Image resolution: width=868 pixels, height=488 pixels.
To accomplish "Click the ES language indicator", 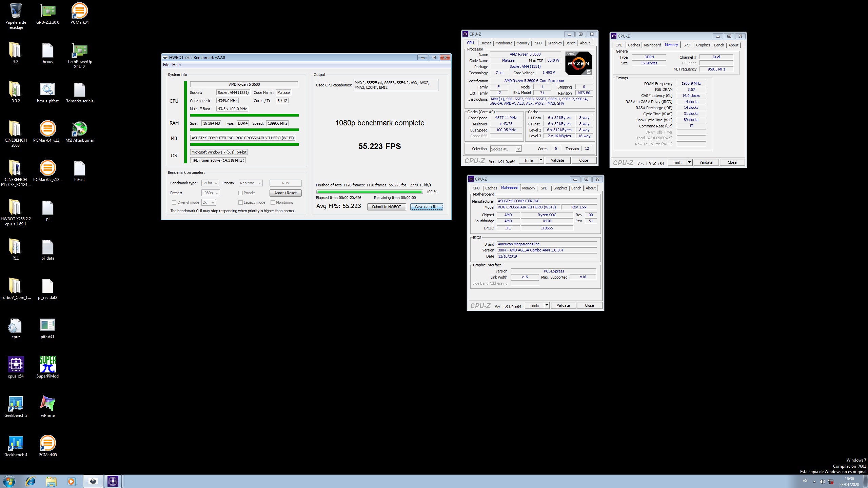I will click(805, 481).
